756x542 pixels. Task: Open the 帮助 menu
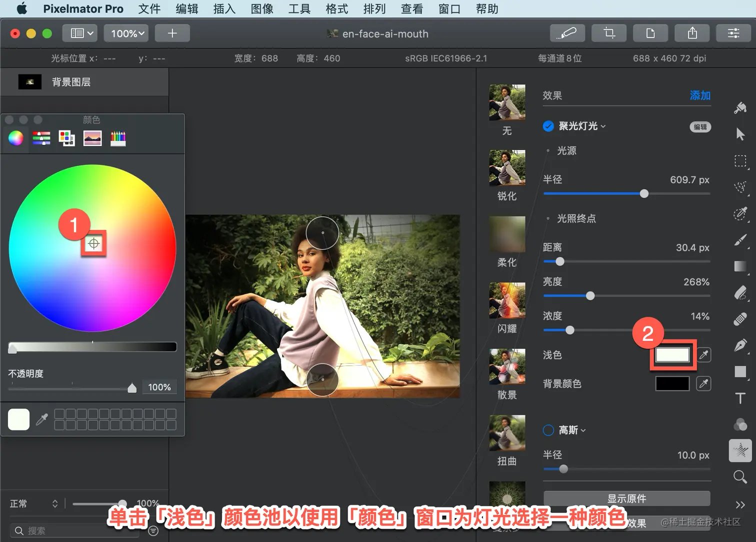487,8
